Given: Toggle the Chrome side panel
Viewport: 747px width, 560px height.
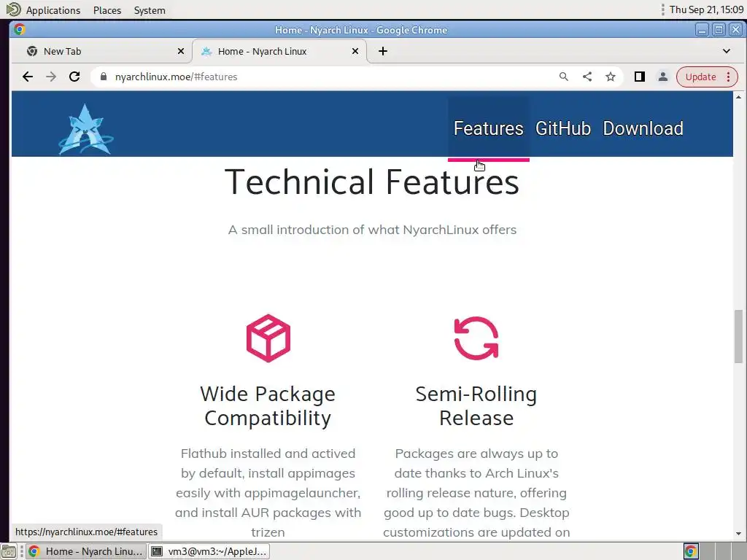Looking at the screenshot, I should [639, 77].
